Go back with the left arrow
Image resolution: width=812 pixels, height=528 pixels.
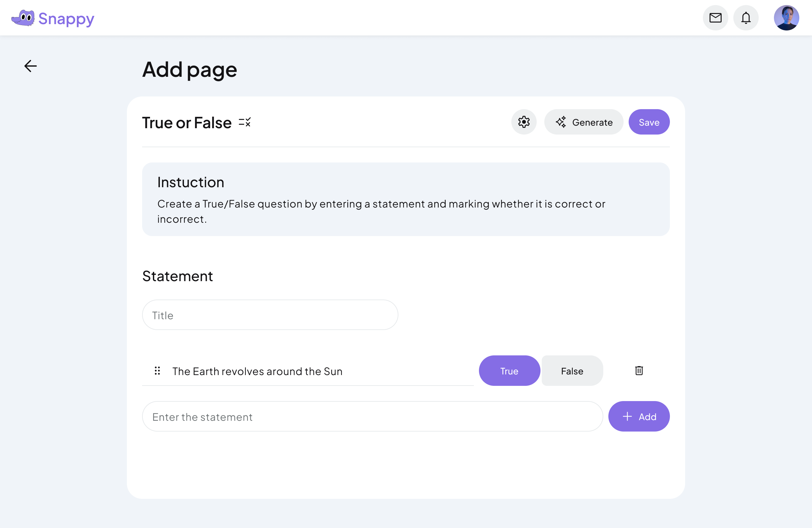pos(30,66)
